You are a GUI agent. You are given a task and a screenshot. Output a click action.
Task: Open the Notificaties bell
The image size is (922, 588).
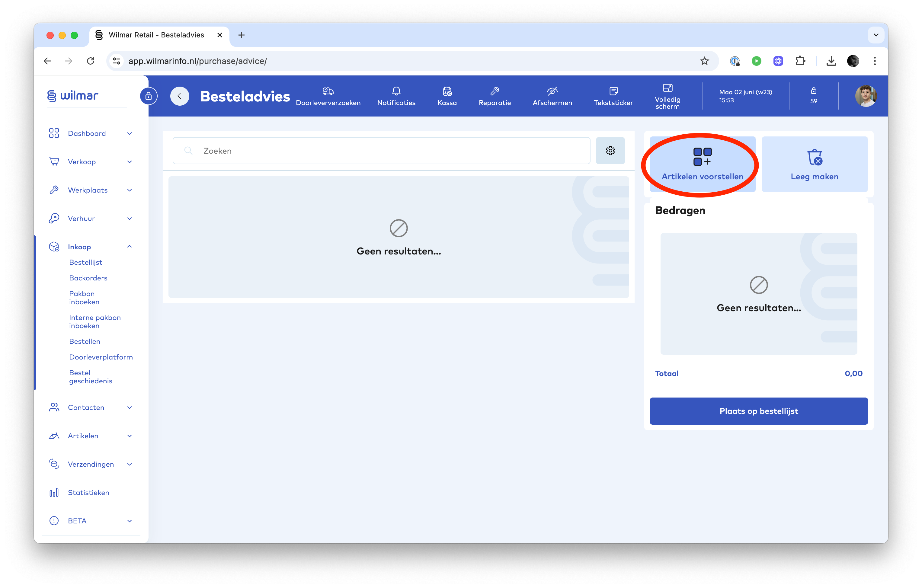[x=396, y=96]
